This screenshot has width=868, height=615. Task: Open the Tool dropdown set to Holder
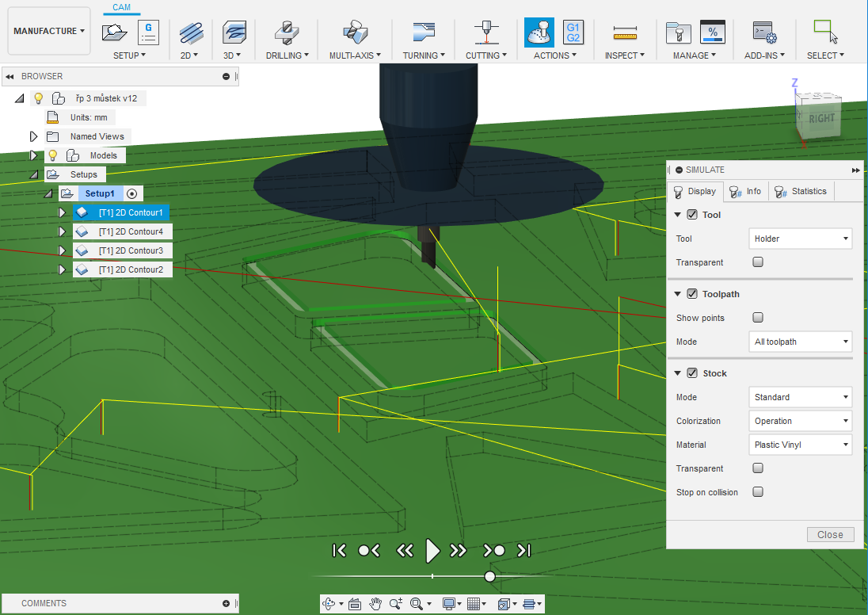(x=800, y=239)
